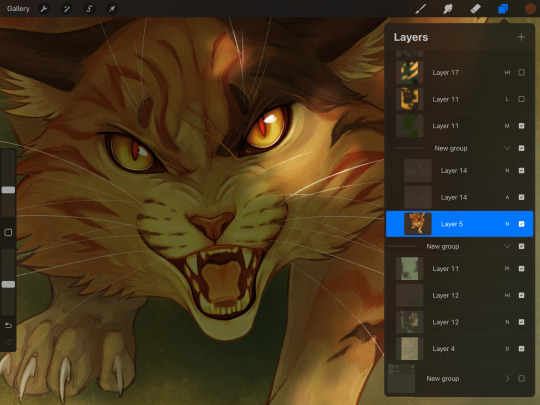This screenshot has width=540, height=405.
Task: Open HI blend mode of Layer 17
Action: click(507, 72)
